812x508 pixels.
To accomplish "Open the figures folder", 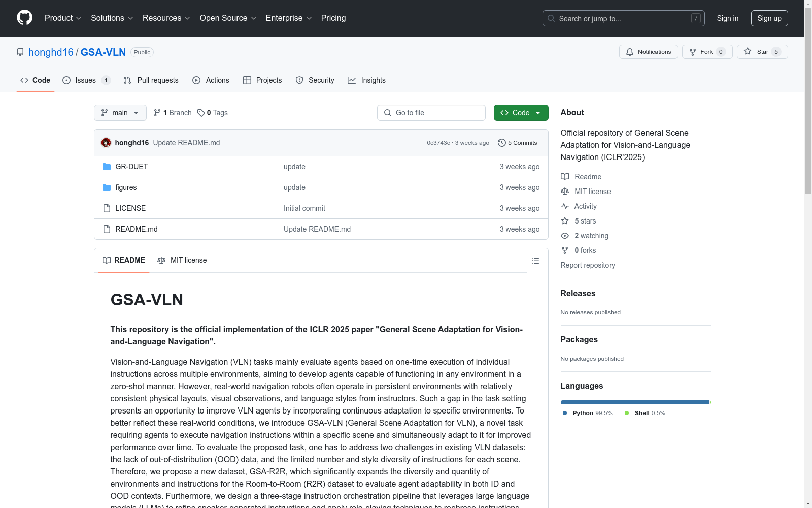I will tap(126, 187).
